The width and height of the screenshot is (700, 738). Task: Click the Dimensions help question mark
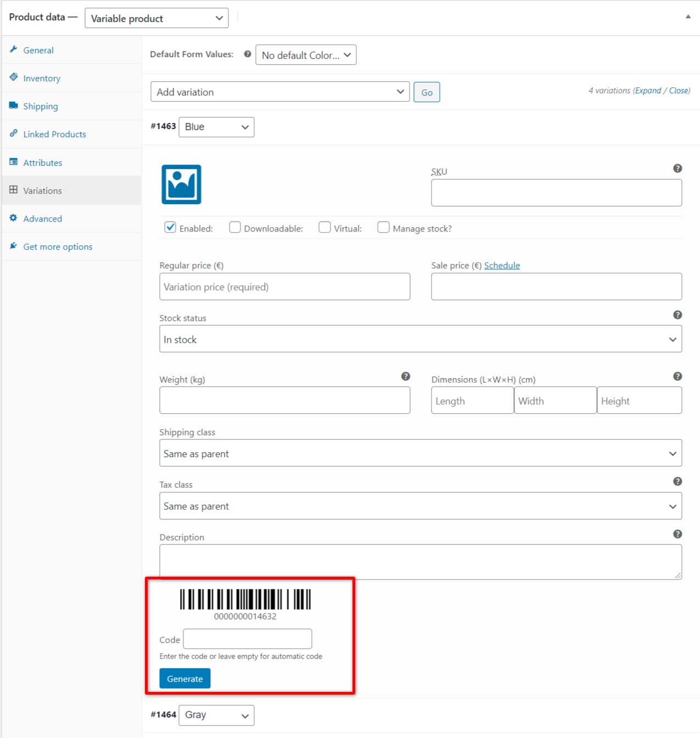click(677, 376)
